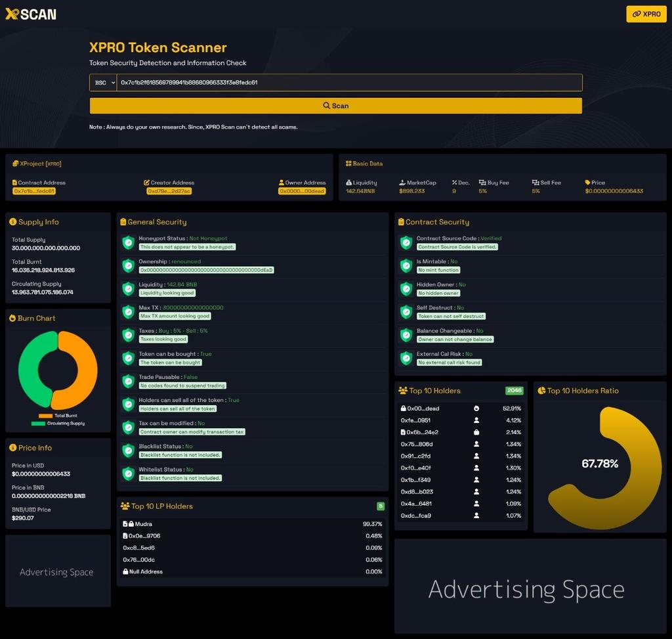The height and width of the screenshot is (639, 672).
Task: Focus the token address input field
Action: 349,82
